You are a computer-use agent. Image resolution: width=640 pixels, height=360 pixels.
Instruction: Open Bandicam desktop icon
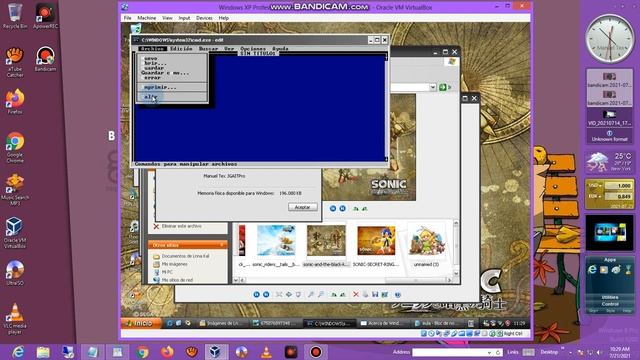[x=45, y=59]
